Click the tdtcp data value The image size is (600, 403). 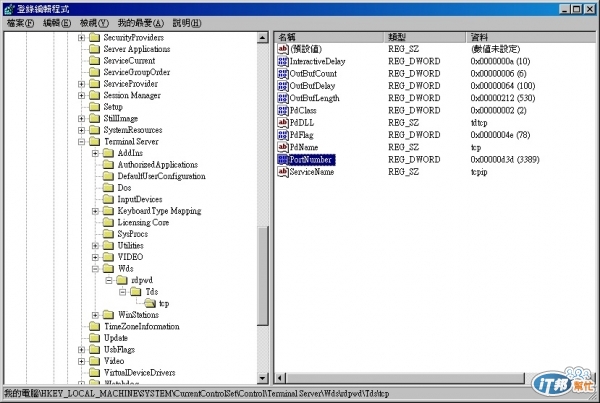tap(479, 123)
